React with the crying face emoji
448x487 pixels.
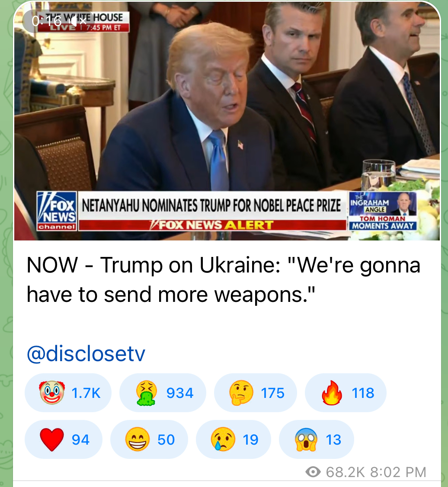(234, 439)
